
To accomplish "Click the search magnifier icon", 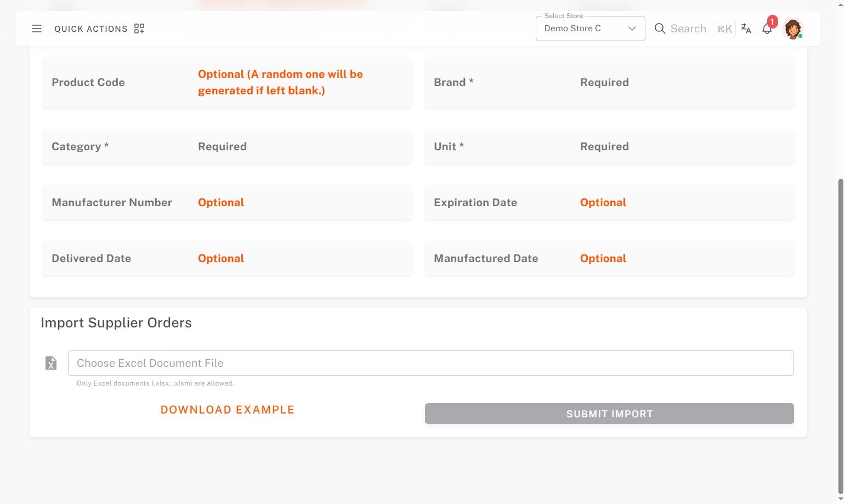I will pos(660,29).
